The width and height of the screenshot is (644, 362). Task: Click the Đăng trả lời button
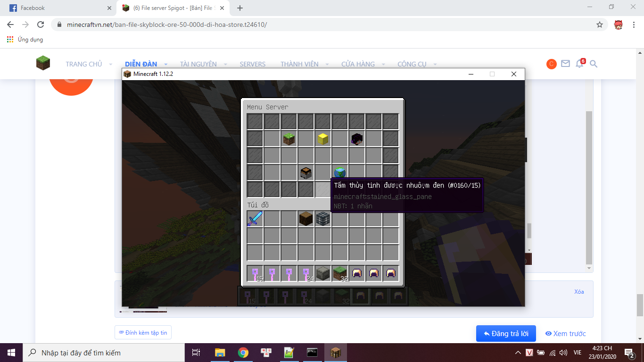(506, 333)
